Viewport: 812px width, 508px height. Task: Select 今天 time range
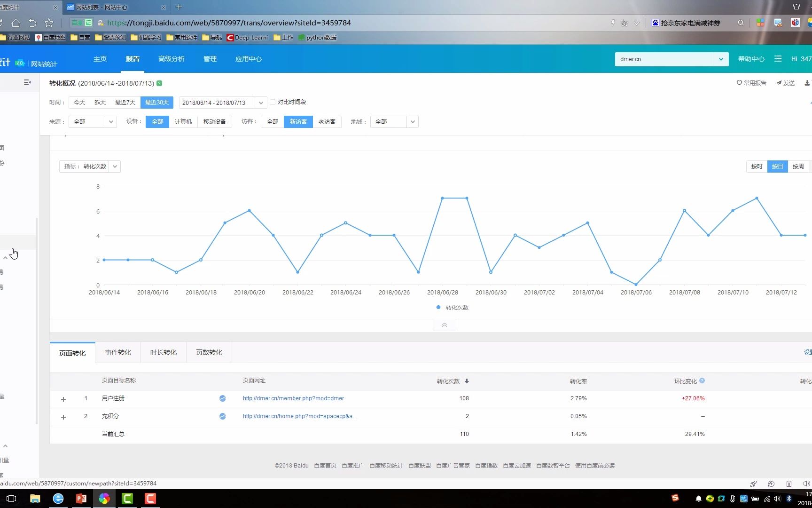click(79, 102)
